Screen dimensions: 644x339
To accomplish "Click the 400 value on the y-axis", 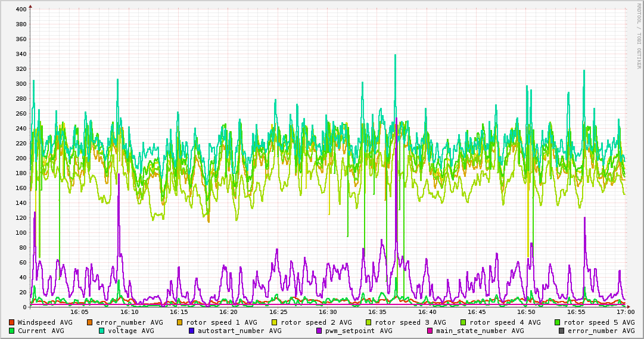I will (20, 10).
